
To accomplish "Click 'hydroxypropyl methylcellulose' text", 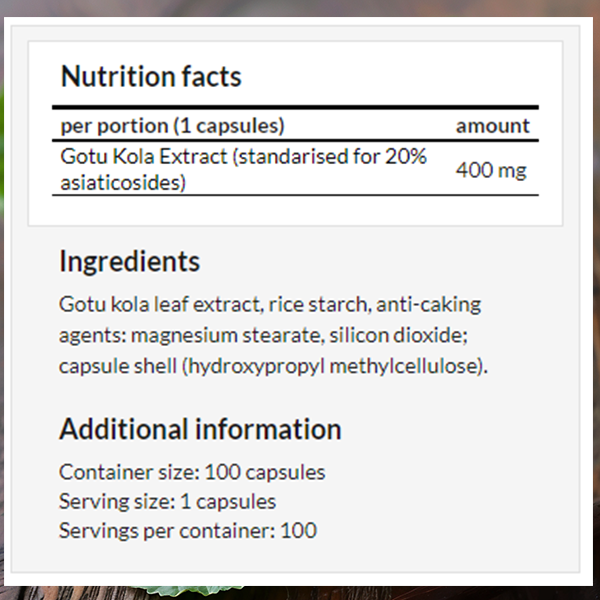I will click(333, 367).
